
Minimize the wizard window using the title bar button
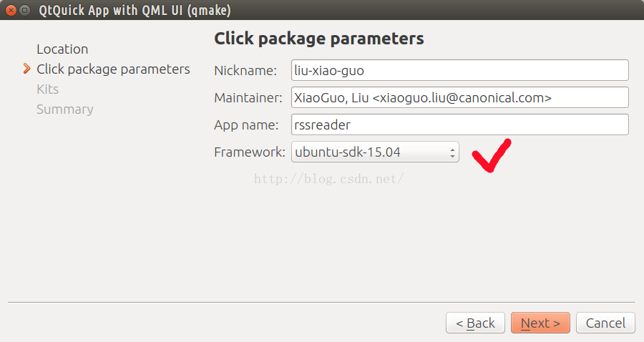click(24, 10)
